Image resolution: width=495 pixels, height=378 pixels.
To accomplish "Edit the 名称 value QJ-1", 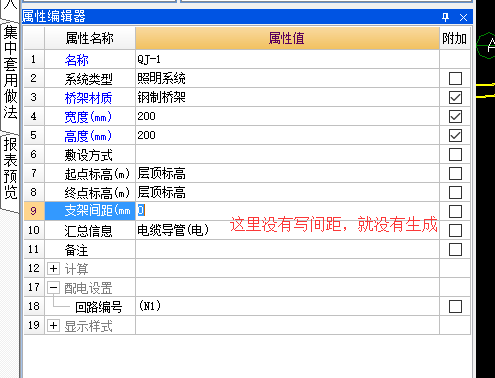I will (x=287, y=60).
